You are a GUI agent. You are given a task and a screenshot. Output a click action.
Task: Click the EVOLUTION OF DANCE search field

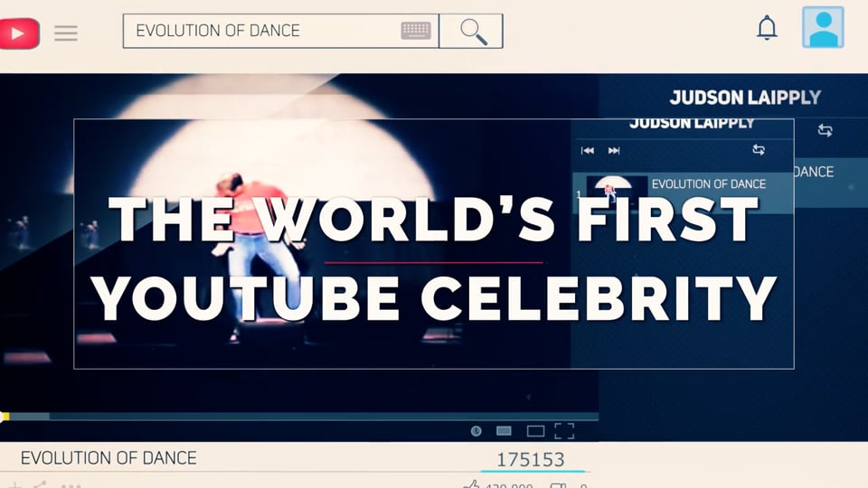(280, 31)
